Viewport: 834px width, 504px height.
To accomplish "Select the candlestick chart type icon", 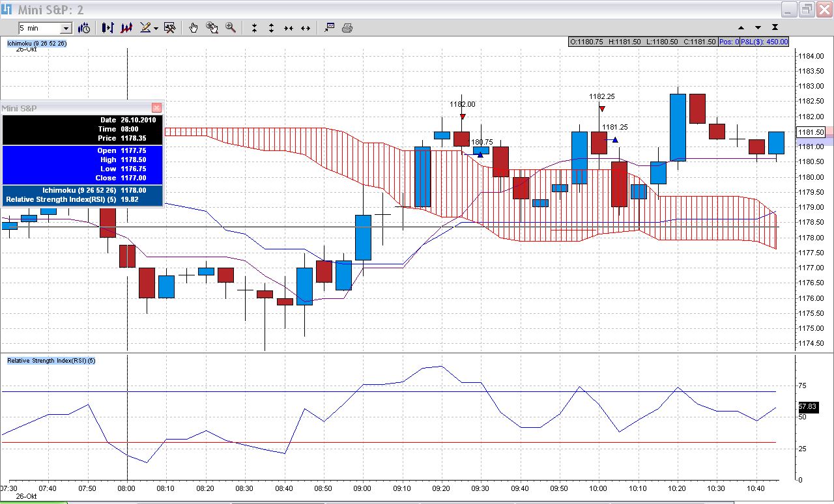I will [108, 28].
